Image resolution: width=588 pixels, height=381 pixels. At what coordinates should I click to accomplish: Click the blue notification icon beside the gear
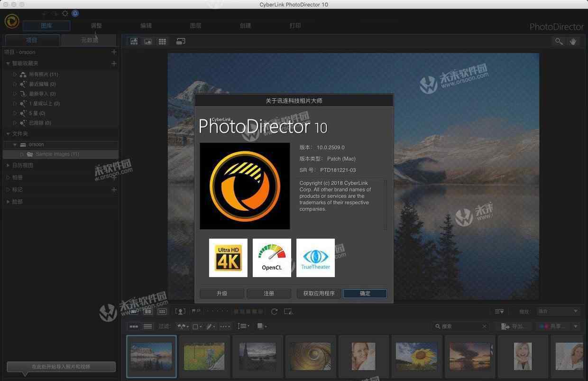point(75,14)
